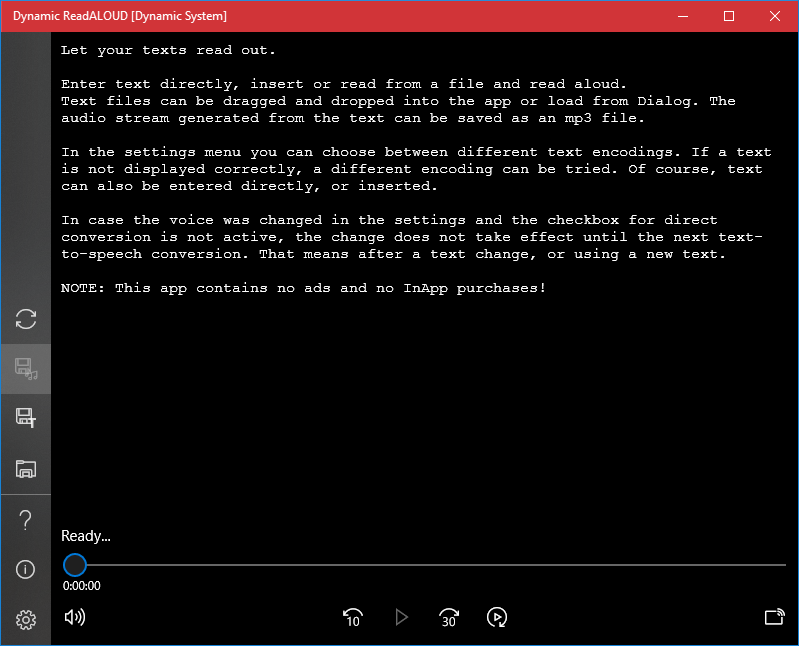This screenshot has height=646, width=799.
Task: Click the cast to device icon
Action: [x=775, y=617]
